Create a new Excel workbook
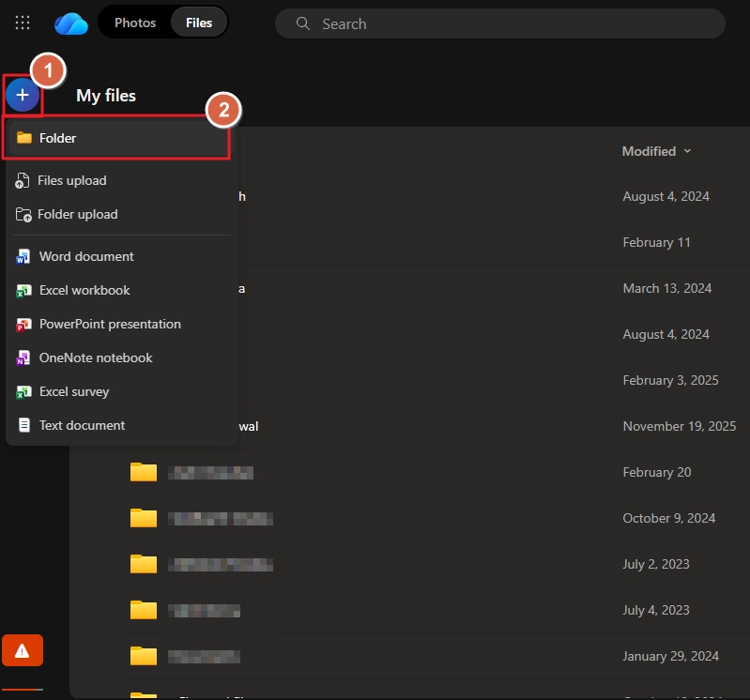 coord(122,290)
